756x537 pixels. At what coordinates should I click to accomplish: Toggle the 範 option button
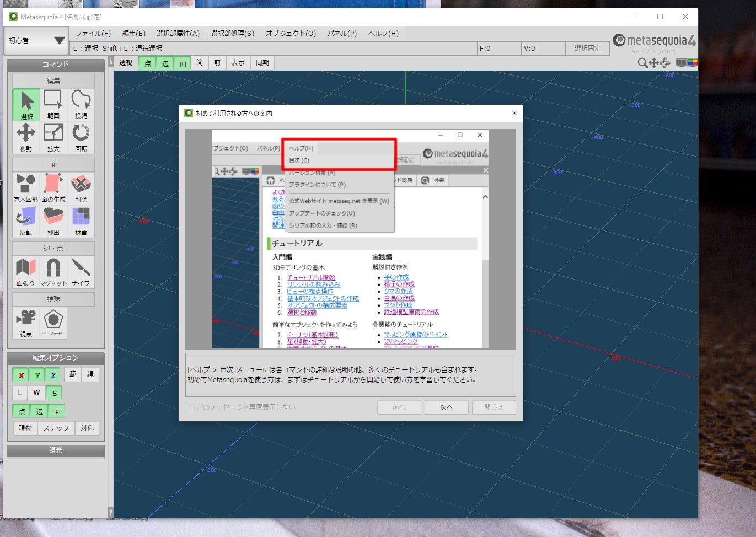point(73,374)
